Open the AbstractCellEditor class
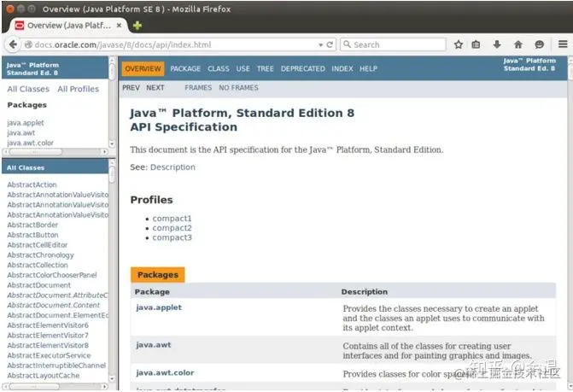 tap(38, 245)
